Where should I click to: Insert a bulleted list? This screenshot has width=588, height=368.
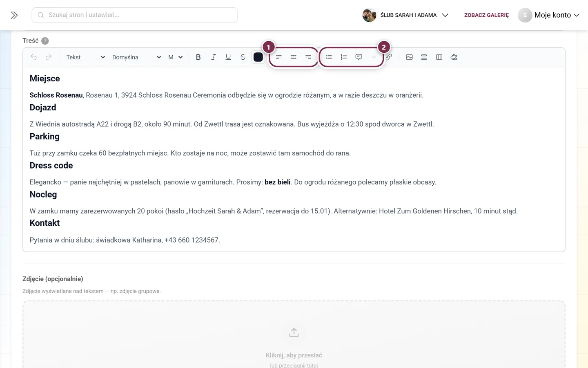click(329, 57)
